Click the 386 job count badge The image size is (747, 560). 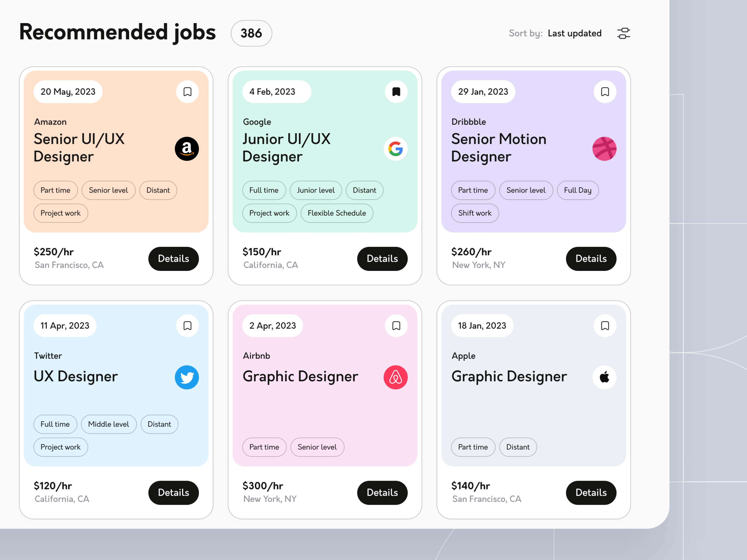251,33
